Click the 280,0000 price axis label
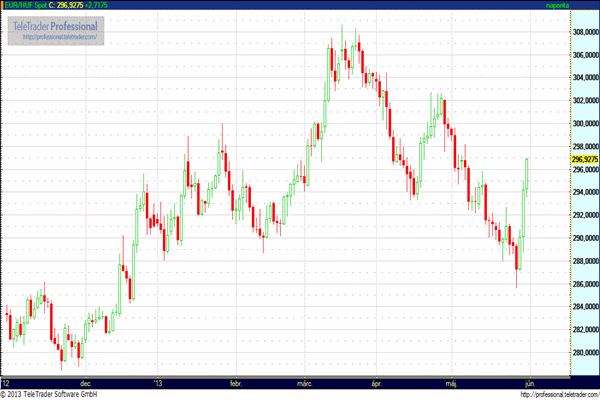The width and height of the screenshot is (600, 400). coord(584,353)
